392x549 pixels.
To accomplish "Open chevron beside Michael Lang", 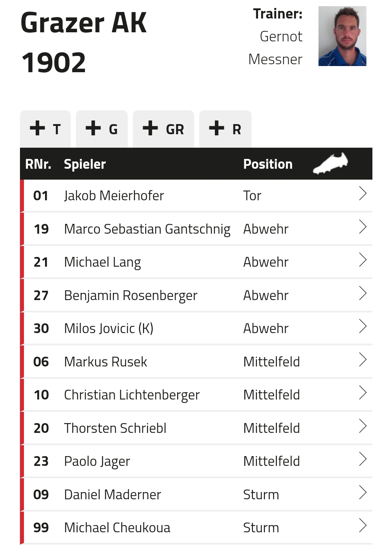I will tap(363, 260).
